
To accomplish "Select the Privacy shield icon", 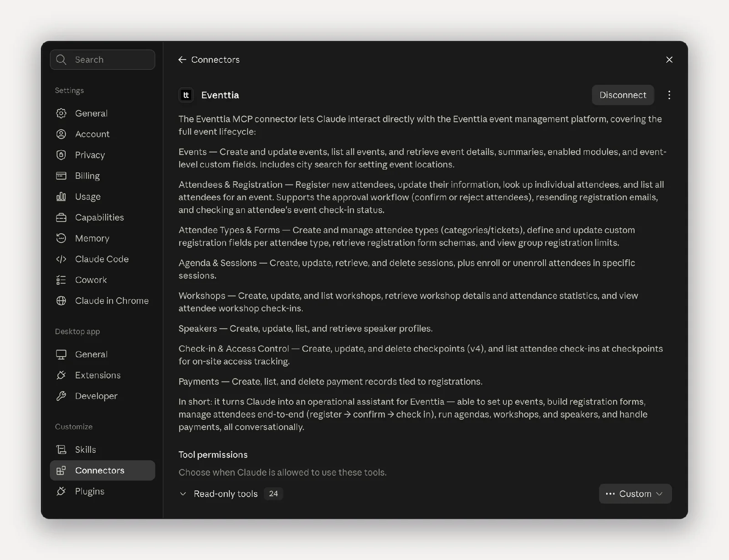I will pos(61,155).
